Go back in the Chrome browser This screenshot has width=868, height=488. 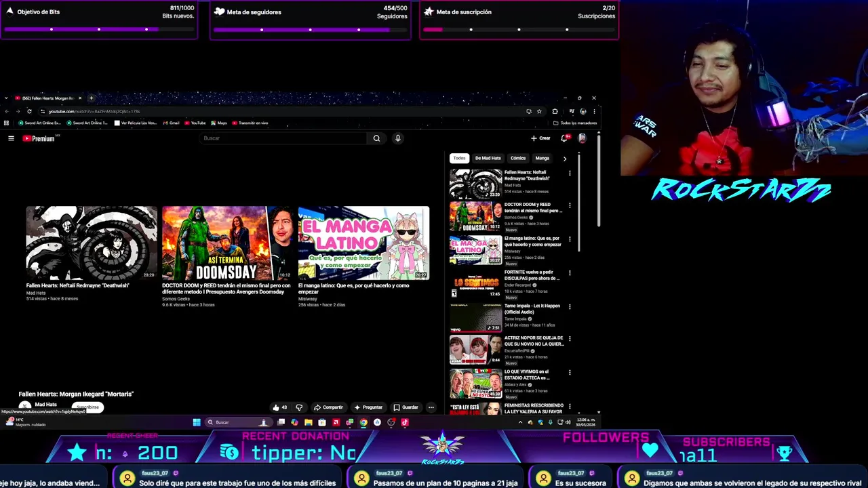[x=7, y=111]
